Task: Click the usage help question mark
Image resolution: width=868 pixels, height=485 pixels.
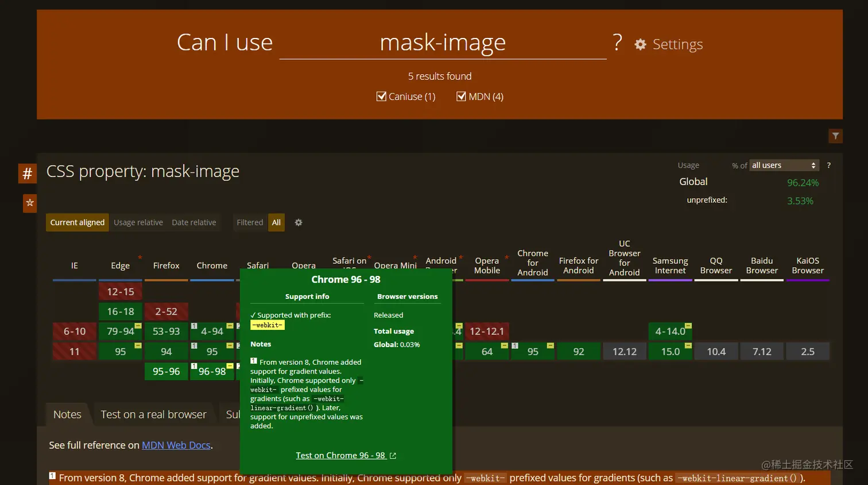Action: coord(828,165)
